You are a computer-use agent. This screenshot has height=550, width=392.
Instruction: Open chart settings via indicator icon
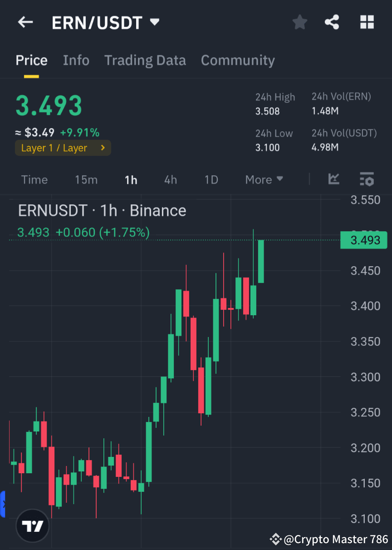coord(367,179)
